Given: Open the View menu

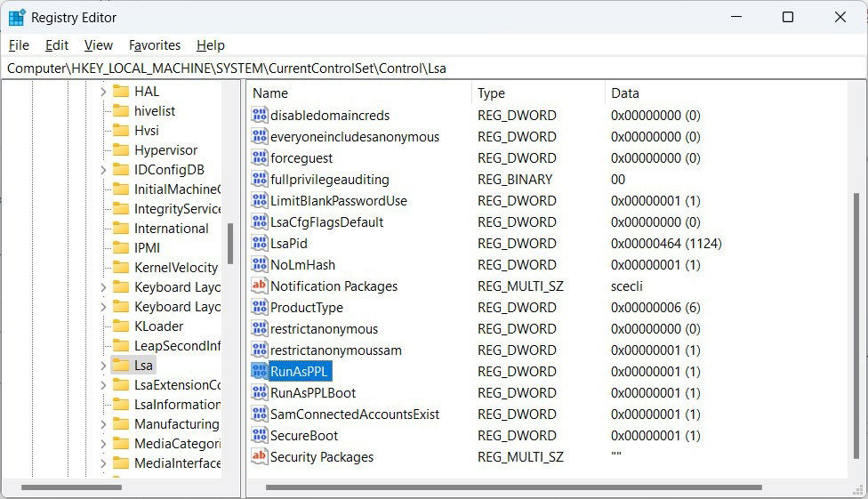Looking at the screenshot, I should click(x=98, y=45).
